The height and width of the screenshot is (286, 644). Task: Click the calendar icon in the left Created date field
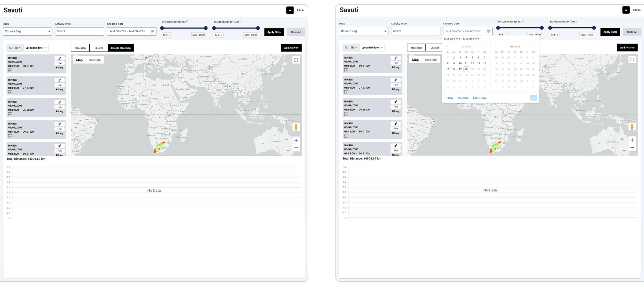(x=152, y=32)
